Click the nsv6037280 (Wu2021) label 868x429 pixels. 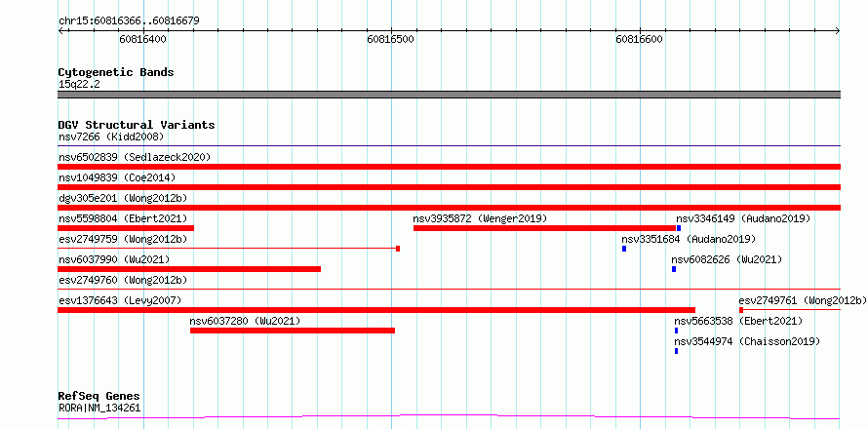click(245, 321)
